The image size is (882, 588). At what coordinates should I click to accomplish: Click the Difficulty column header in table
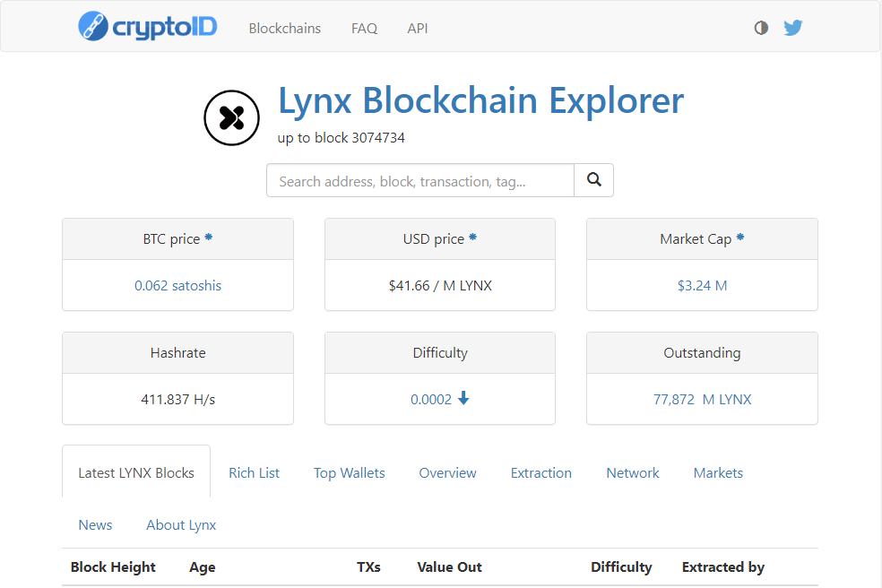click(621, 567)
